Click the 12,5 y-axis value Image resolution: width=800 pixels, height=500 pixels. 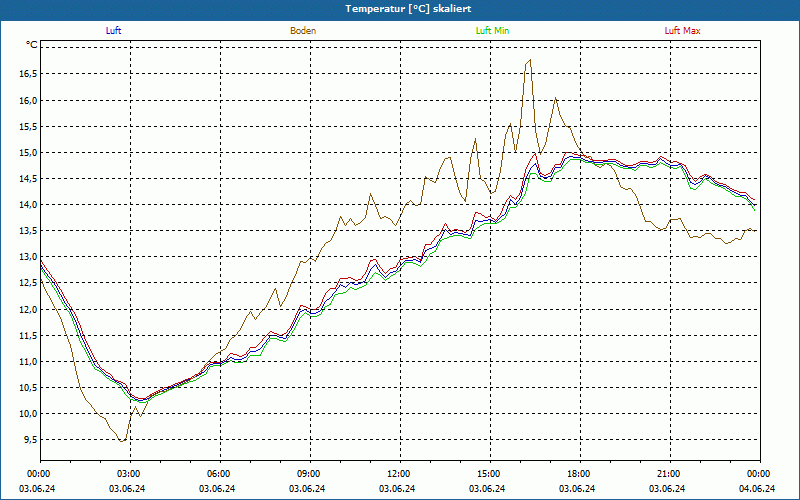[x=28, y=283]
